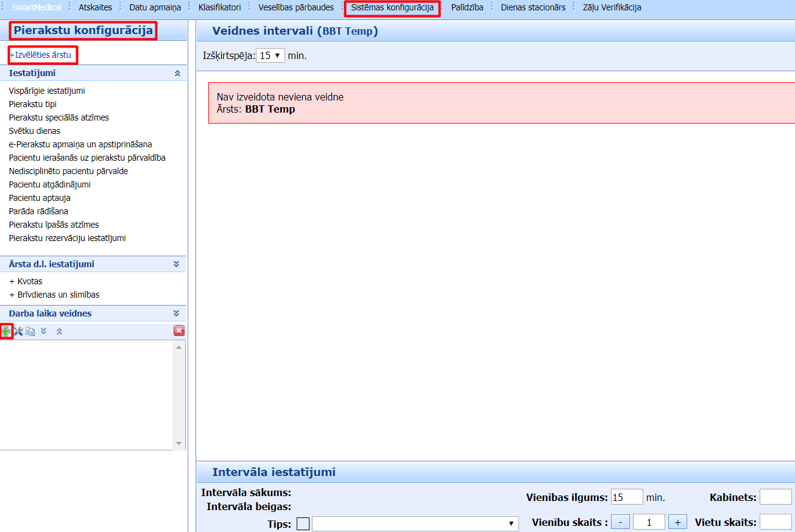Open the Klasifikatori menu
Viewport: 795px width, 532px height.
click(x=219, y=8)
